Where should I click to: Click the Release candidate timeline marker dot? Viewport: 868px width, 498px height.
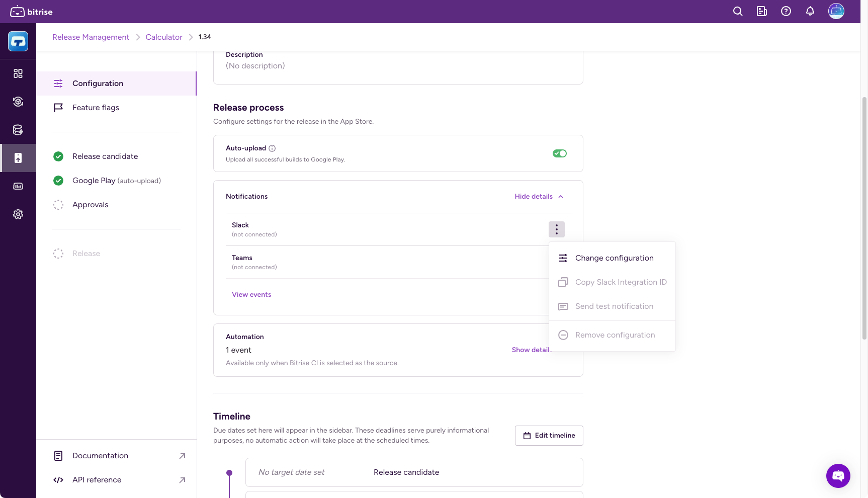230,472
